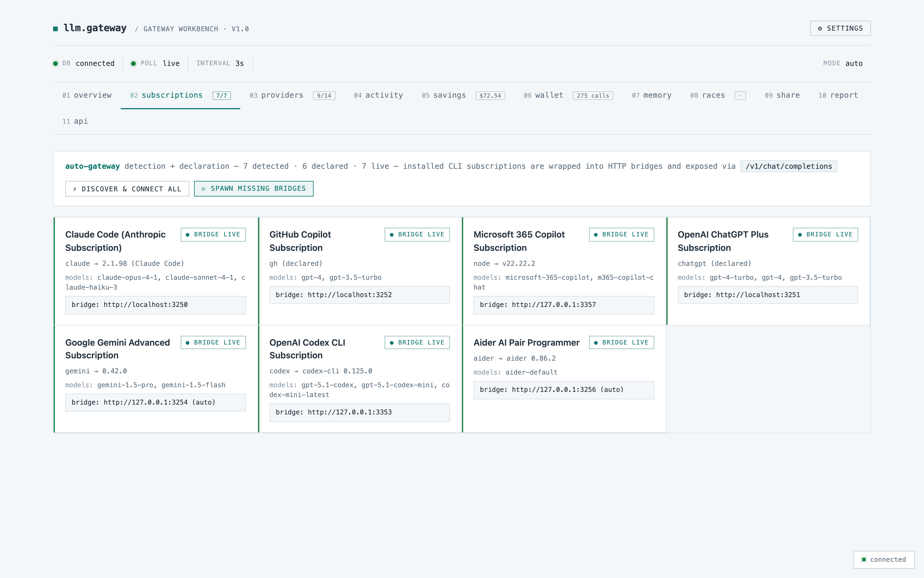Click the aider-default models line
Image resolution: width=924 pixels, height=578 pixels.
pyautogui.click(x=515, y=372)
